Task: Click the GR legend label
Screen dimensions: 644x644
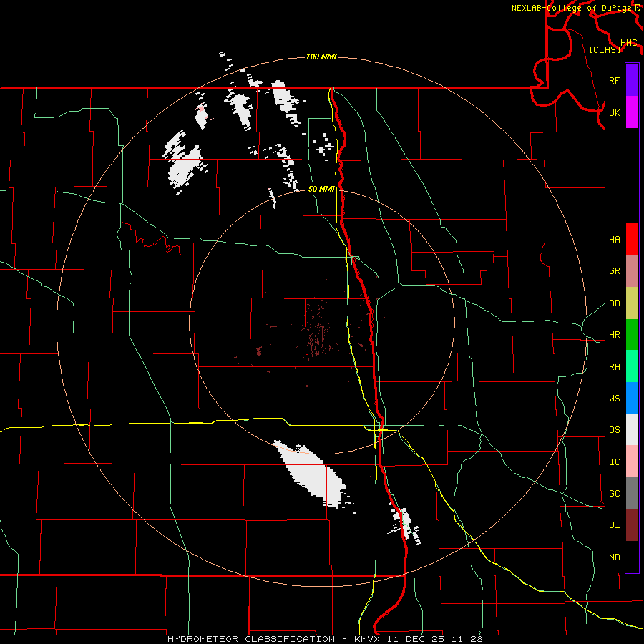Action: point(614,271)
